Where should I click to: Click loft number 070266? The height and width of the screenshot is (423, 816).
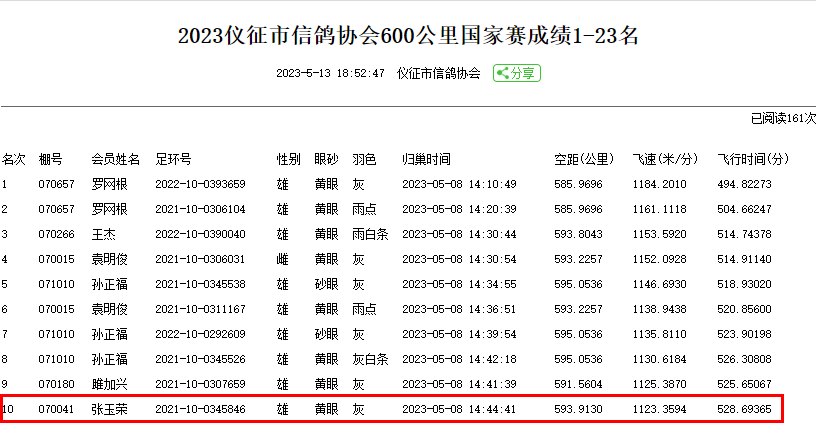[x=56, y=234]
